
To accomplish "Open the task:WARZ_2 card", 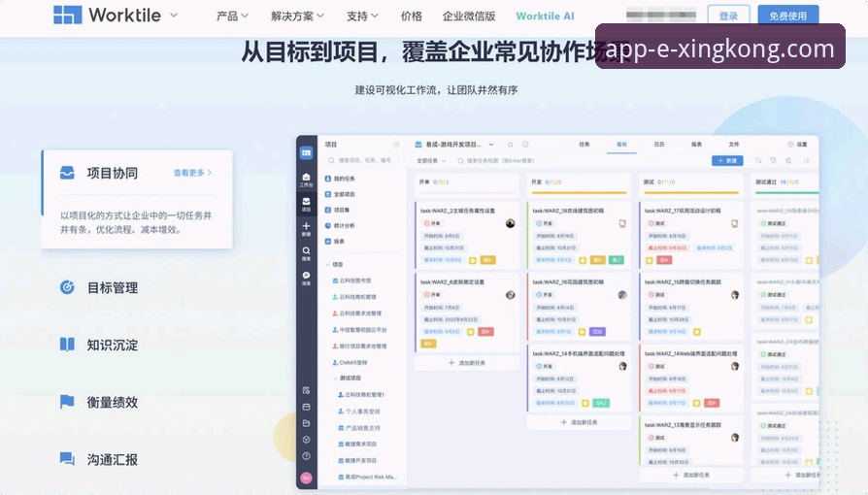I will pyautogui.click(x=467, y=234).
